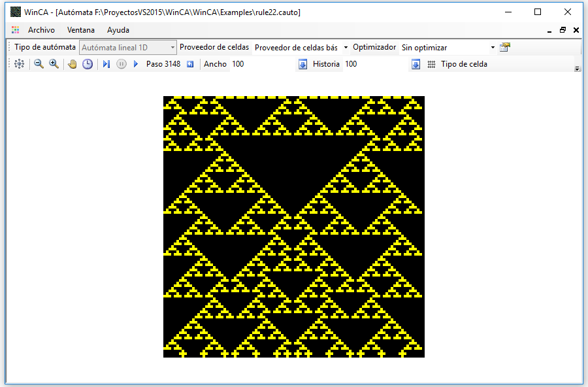
Task: Advance the automaton one step
Action: [106, 64]
